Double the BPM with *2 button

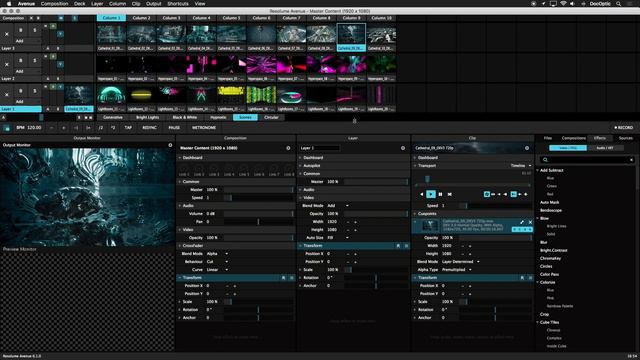tap(113, 128)
